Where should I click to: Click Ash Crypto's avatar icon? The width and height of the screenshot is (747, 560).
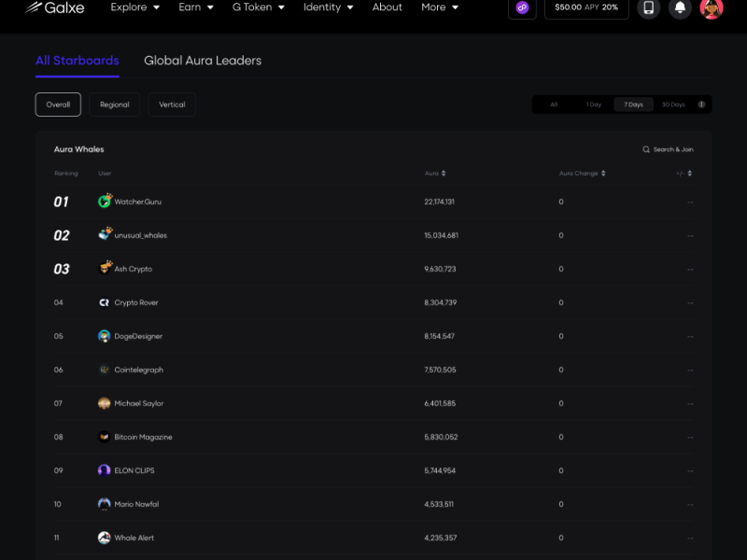pyautogui.click(x=105, y=268)
